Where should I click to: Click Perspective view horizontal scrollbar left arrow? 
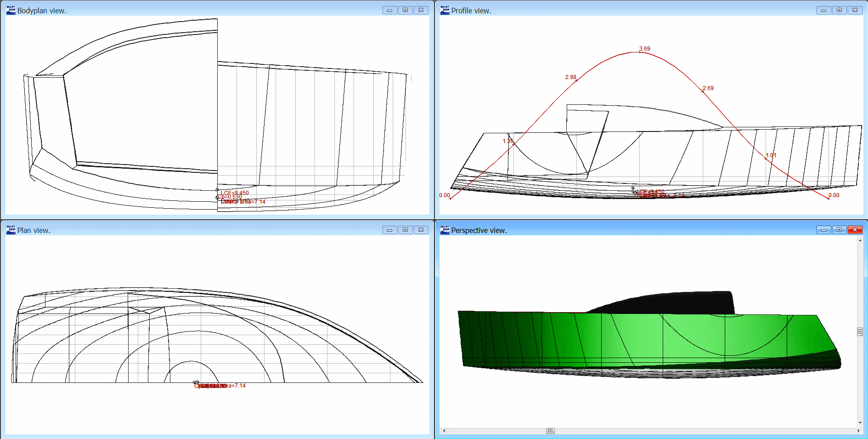click(x=444, y=431)
